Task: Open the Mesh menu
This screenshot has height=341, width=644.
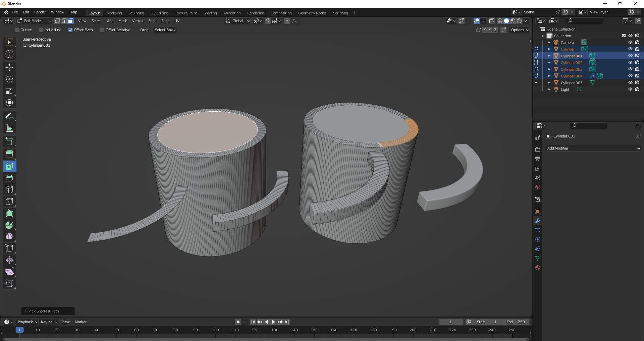Action: [123, 21]
